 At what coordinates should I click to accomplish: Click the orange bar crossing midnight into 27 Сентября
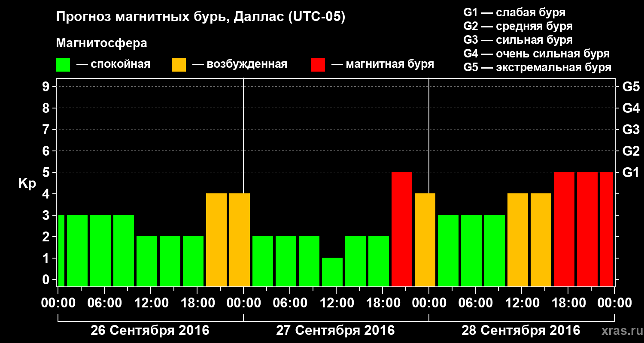pos(240,240)
